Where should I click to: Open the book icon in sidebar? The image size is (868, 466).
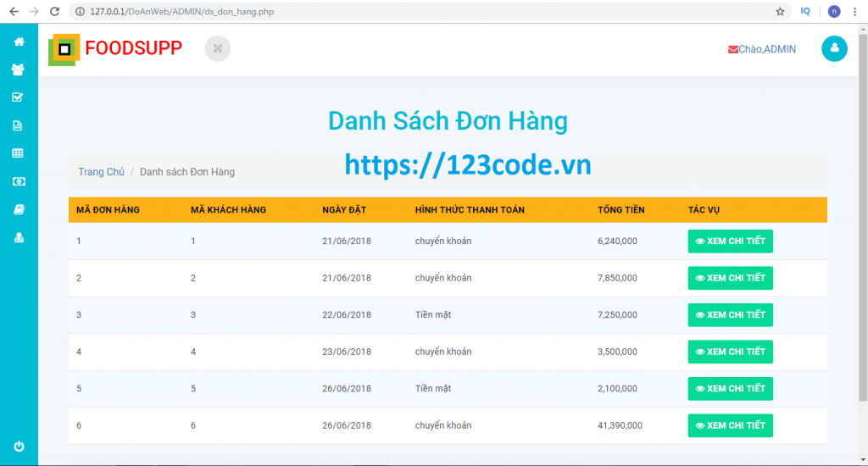coord(18,209)
